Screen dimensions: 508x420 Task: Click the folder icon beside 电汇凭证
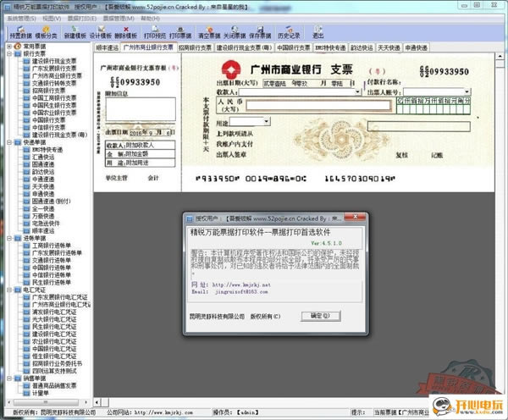click(x=18, y=290)
